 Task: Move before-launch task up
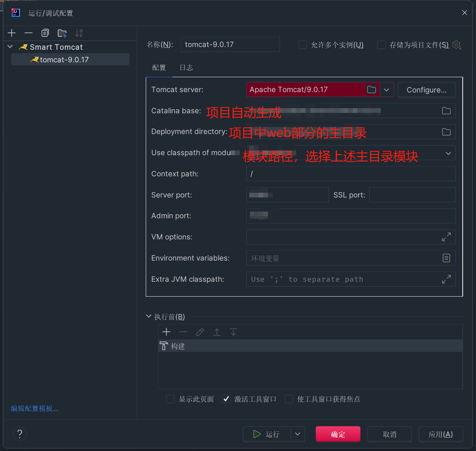point(217,332)
